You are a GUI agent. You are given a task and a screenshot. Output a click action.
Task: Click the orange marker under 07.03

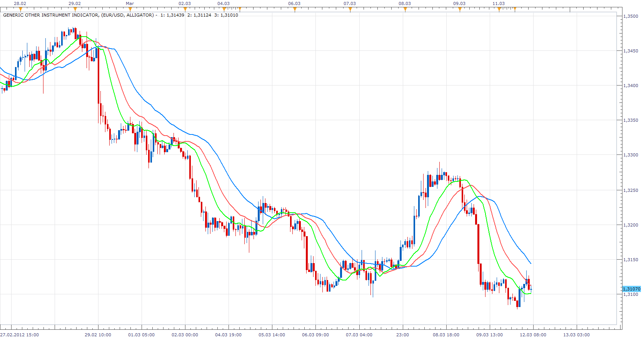pyautogui.click(x=350, y=9)
